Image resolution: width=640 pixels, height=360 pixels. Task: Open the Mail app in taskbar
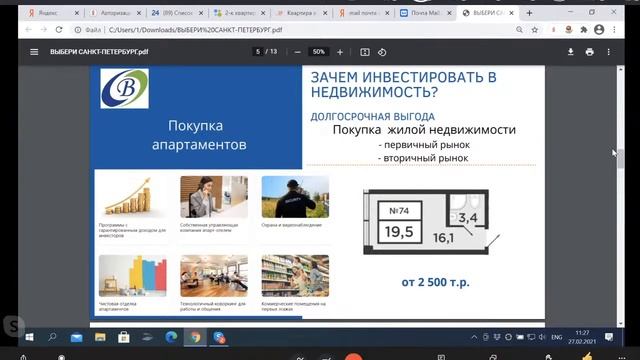(76, 338)
